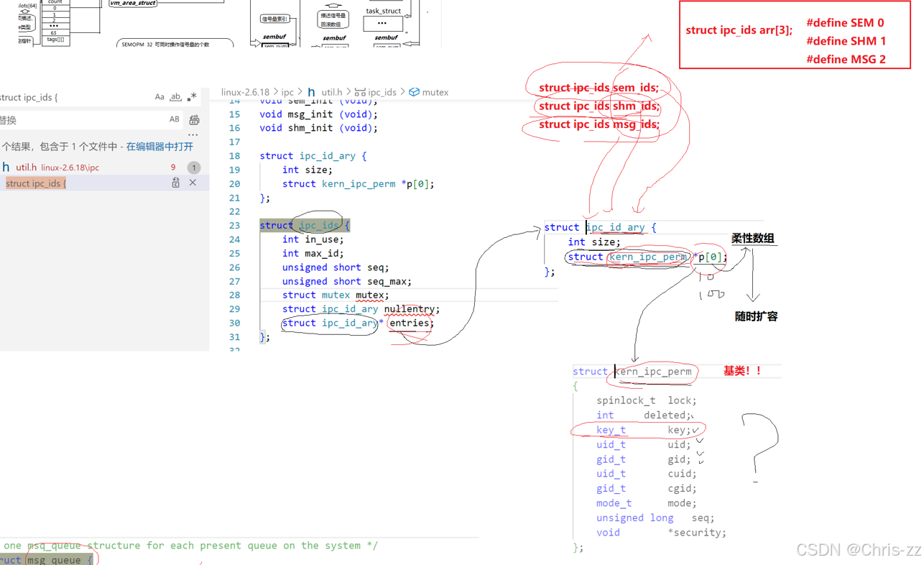Click highlighted 'struct ipc_ids {' on line 23

tap(305, 226)
